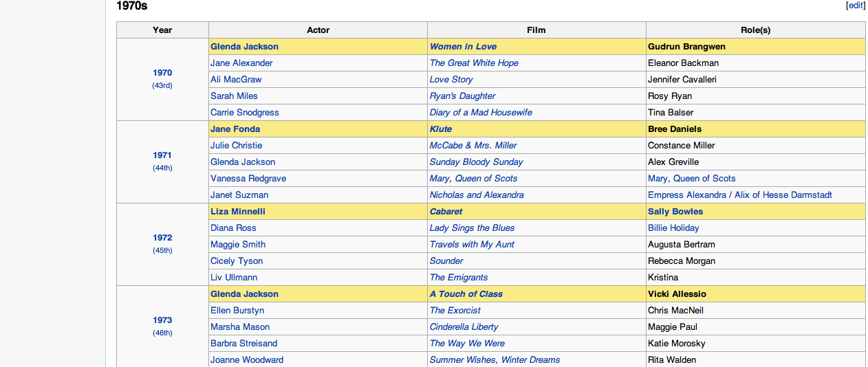This screenshot has width=868, height=367.
Task: Open the Ellen Burstyn link
Action: coord(237,311)
